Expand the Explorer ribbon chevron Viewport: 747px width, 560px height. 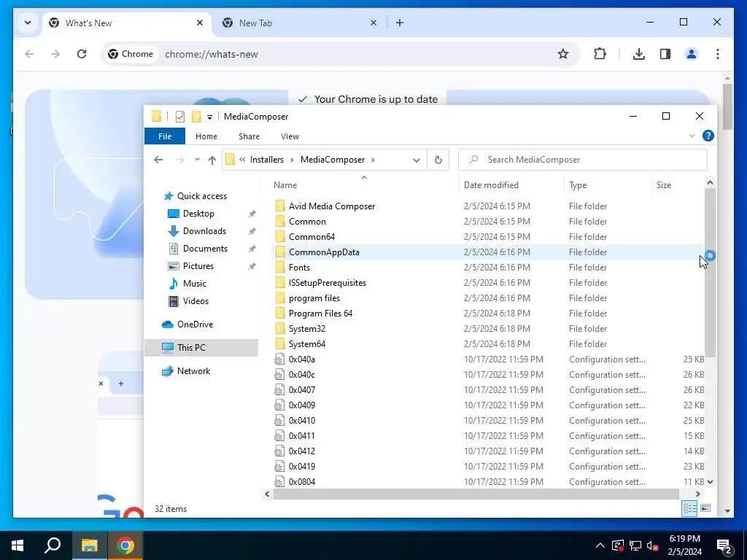692,136
